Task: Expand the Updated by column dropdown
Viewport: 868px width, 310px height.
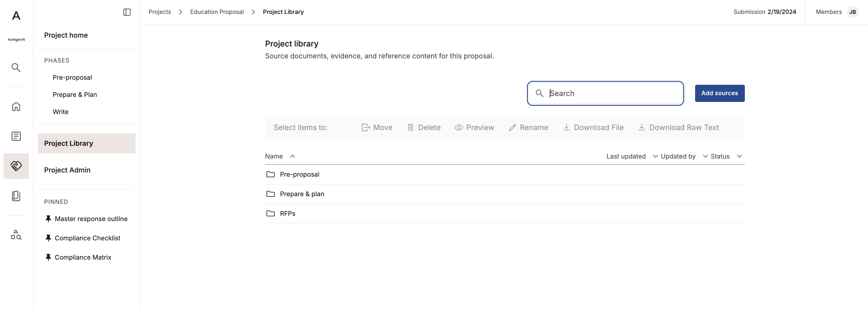Action: pos(705,156)
